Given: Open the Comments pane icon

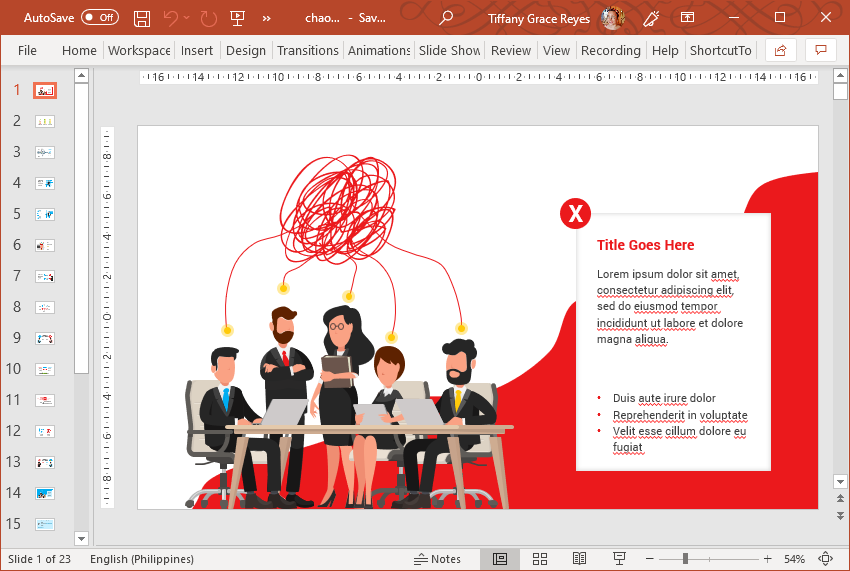Looking at the screenshot, I should 821,50.
